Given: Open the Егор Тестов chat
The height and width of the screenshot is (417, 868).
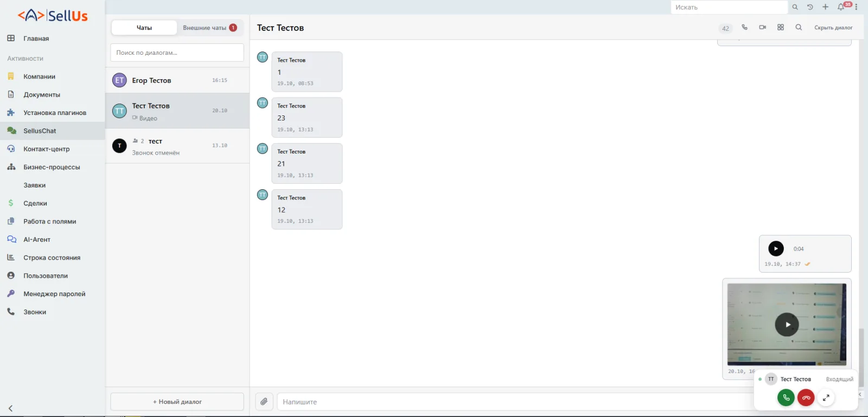Looking at the screenshot, I should click(177, 80).
